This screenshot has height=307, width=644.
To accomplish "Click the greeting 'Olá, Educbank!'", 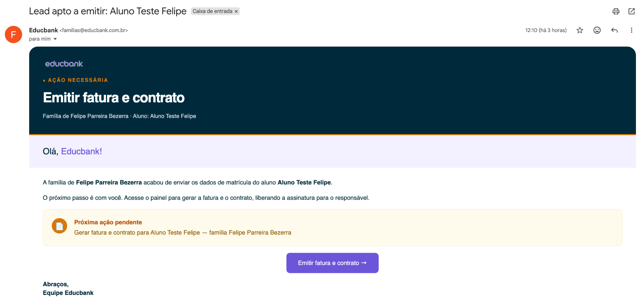I will tap(72, 151).
